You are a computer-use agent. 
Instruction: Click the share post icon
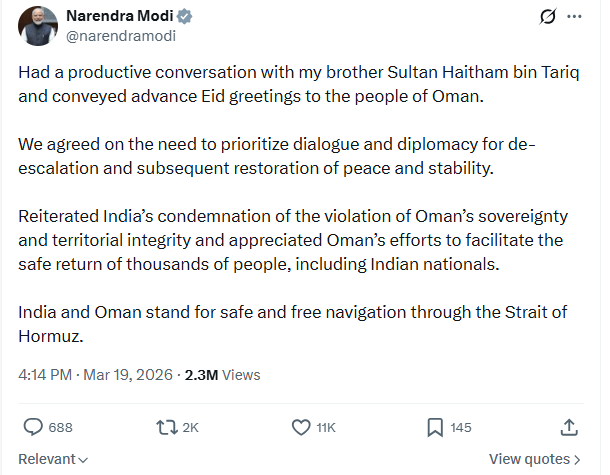coord(568,427)
